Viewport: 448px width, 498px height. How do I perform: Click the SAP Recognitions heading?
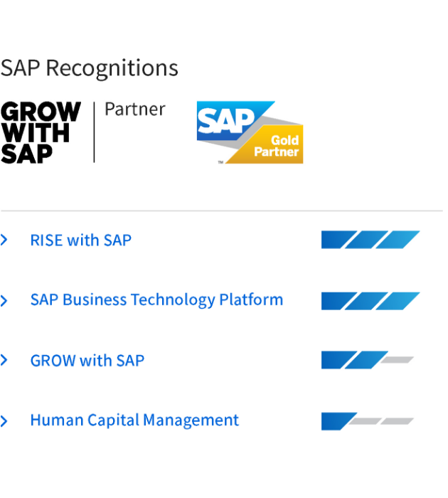pyautogui.click(x=89, y=69)
